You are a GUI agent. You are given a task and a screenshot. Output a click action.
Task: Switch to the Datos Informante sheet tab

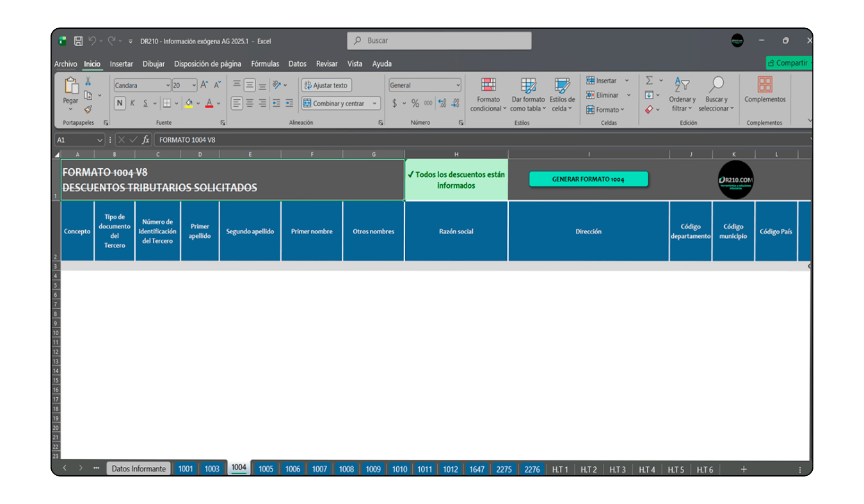tap(138, 469)
